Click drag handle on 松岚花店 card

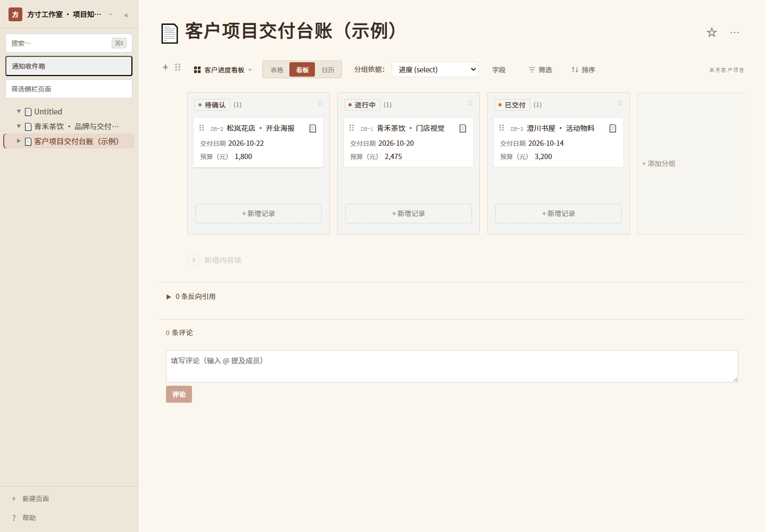pyautogui.click(x=202, y=128)
